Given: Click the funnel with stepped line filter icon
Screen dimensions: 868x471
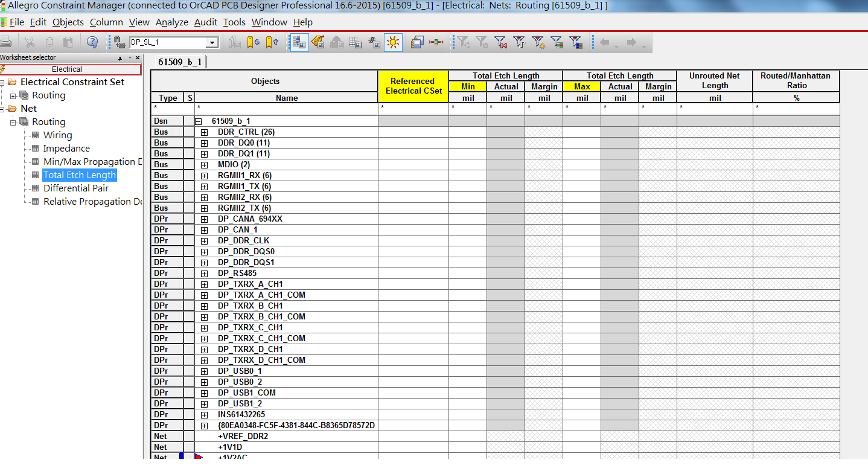Looking at the screenshot, I should click(519, 42).
